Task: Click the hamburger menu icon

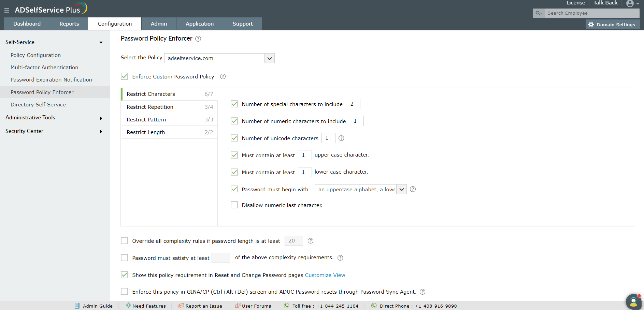Action: click(7, 11)
